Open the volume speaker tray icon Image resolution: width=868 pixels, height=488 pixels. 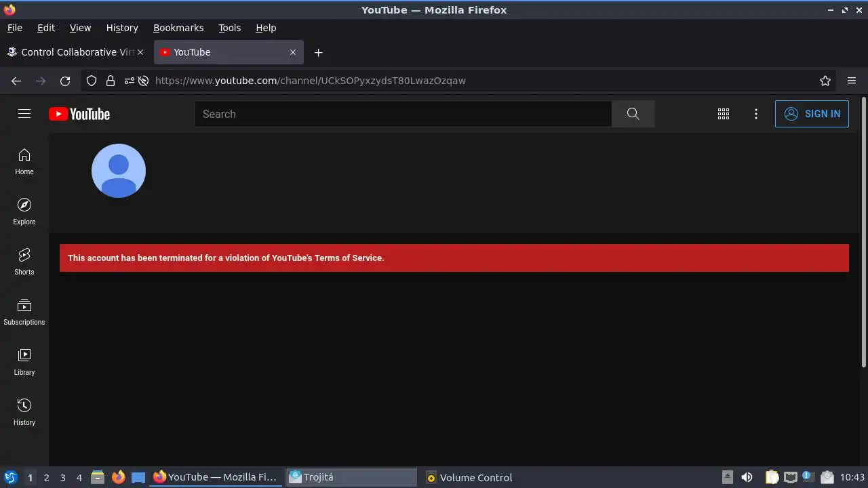pos(747,477)
